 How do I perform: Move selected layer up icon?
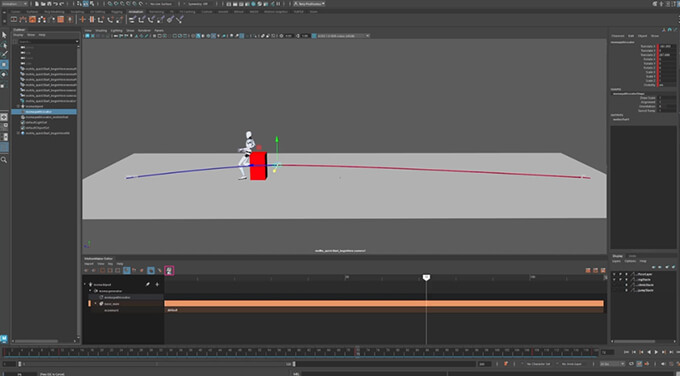pyautogui.click(x=654, y=267)
